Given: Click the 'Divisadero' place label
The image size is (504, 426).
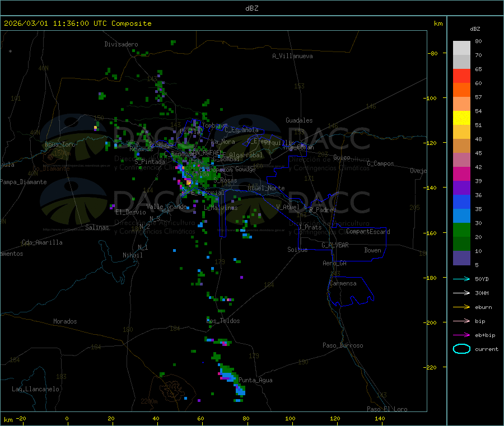Looking at the screenshot, I should (121, 44).
